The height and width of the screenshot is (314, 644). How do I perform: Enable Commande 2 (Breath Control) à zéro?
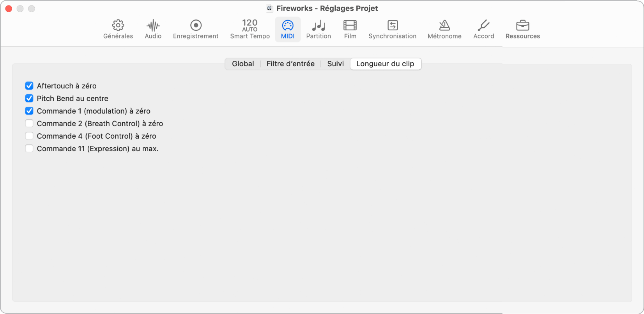coord(29,123)
